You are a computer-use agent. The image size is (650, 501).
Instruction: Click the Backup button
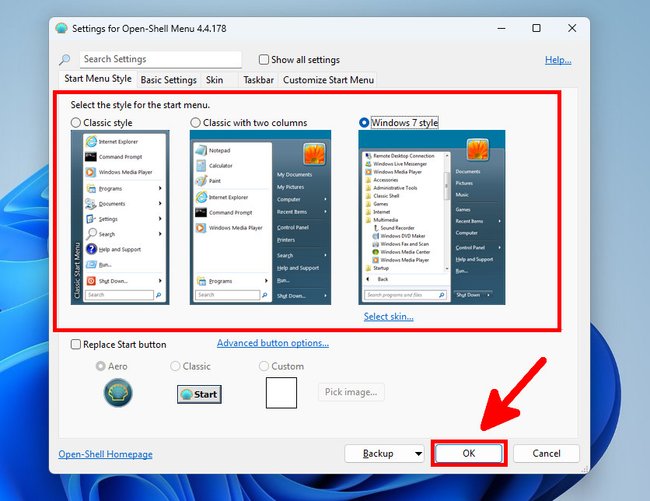pyautogui.click(x=378, y=454)
